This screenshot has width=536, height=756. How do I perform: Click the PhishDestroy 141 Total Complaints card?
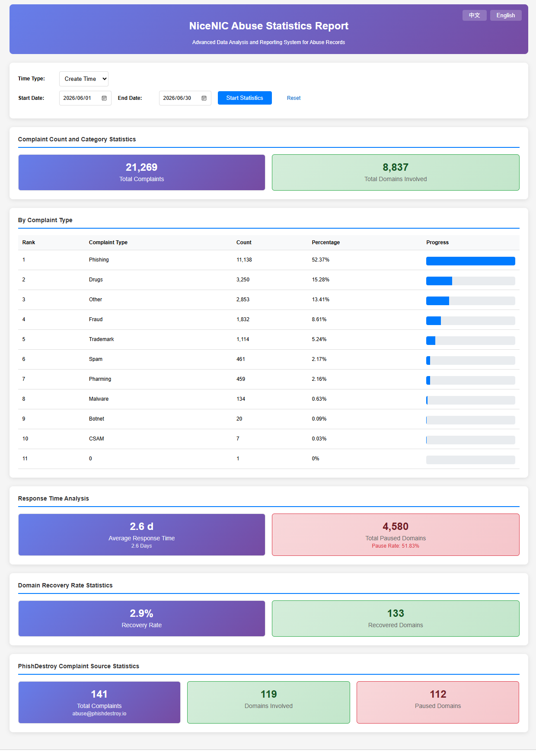[99, 702]
